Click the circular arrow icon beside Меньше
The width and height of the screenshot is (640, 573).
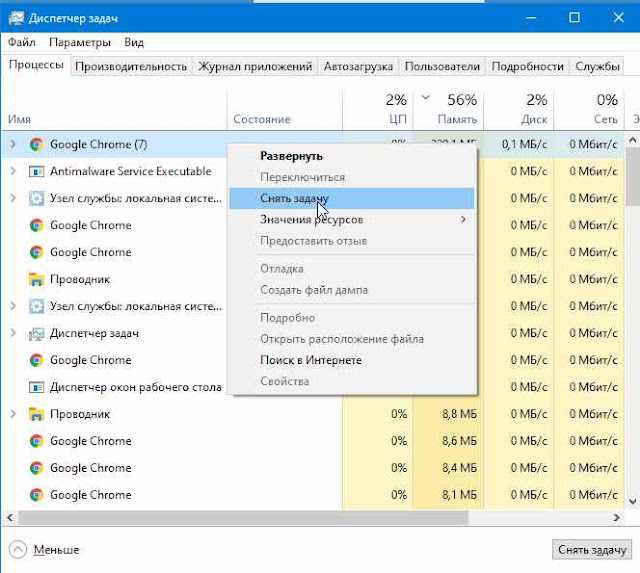(x=18, y=550)
